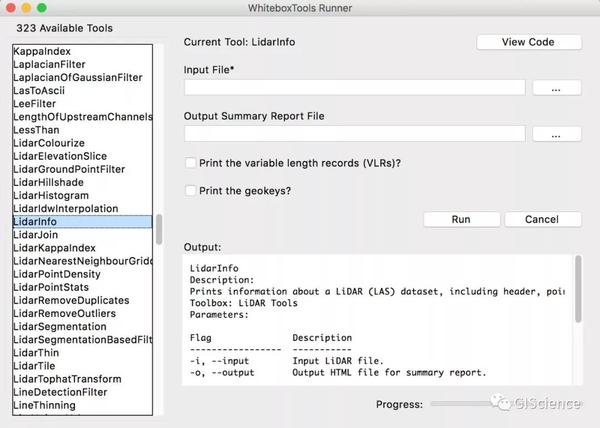Open file browser for Input File

coord(556,88)
